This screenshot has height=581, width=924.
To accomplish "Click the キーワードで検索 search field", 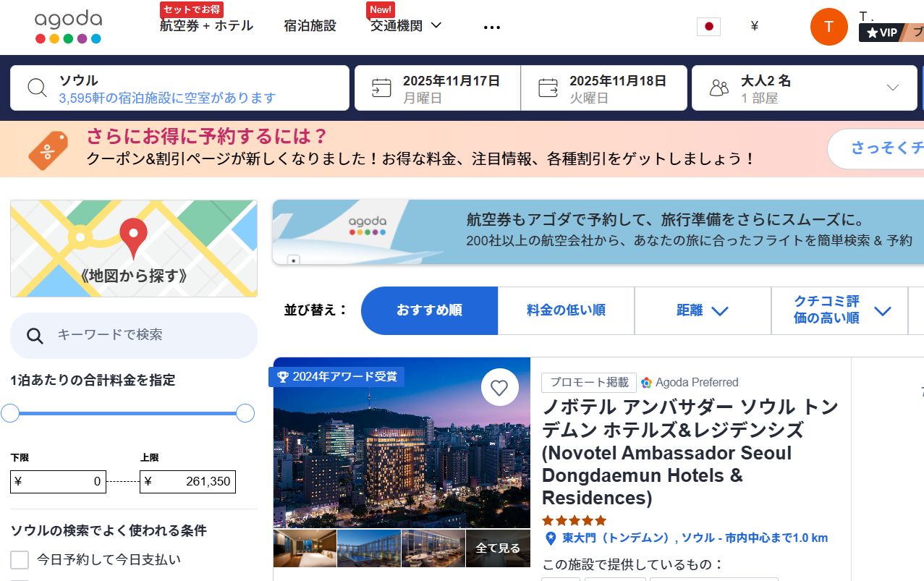I will [145, 335].
